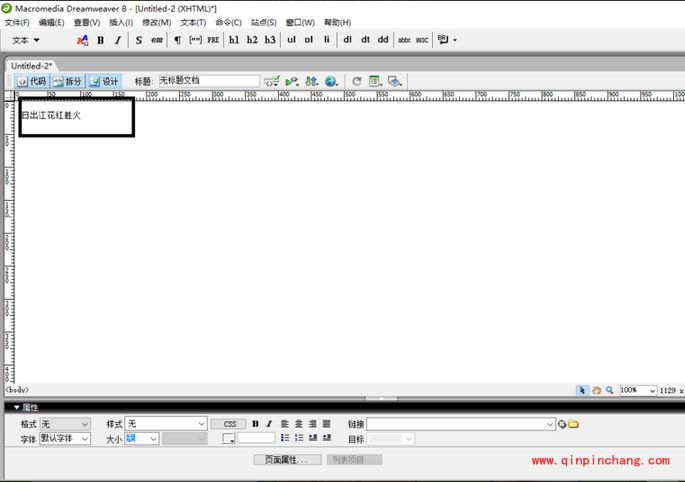Click the CSS button in the properties panel
Viewport: 685px width, 482px height.
tap(228, 424)
